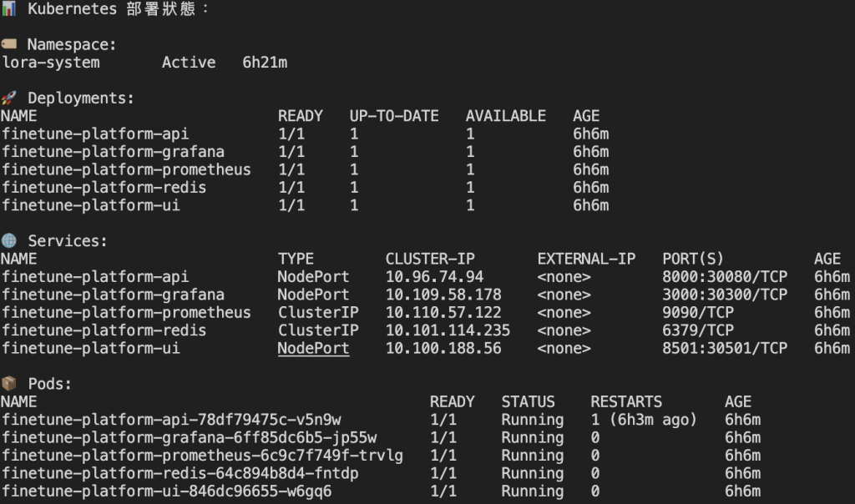The height and width of the screenshot is (504, 855).
Task: Click the label tag emoji beside Namespace
Action: click(8, 44)
